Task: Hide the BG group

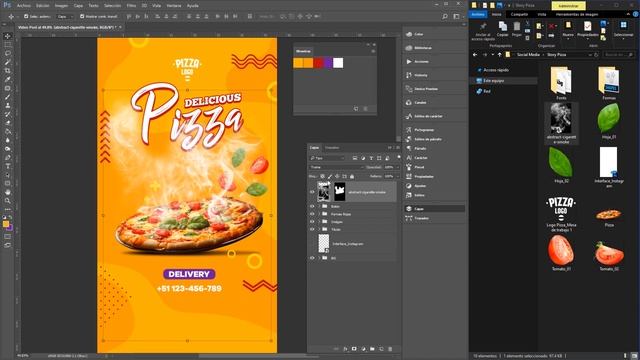Action: 312,258
